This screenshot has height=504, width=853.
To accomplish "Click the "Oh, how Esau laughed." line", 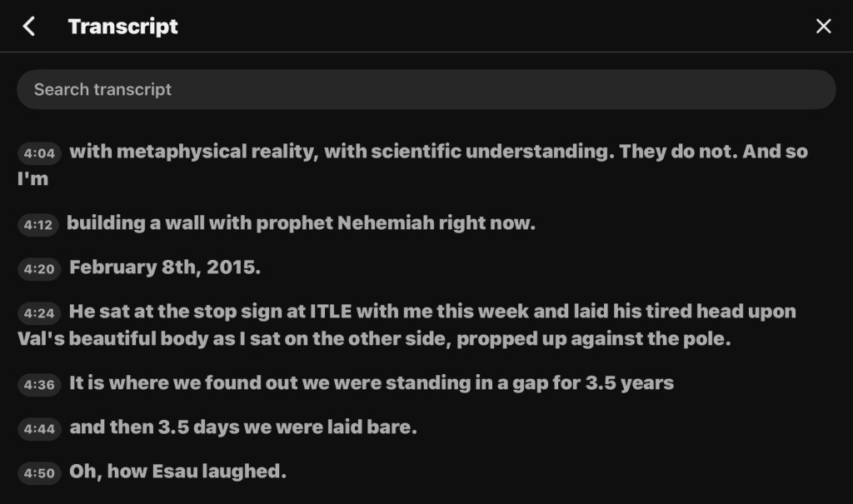I will 177,472.
